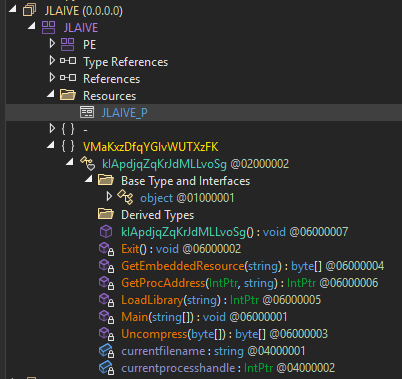The image size is (402, 379).
Task: Click the module icon beside the purple JLAIVE node
Action: click(x=48, y=28)
